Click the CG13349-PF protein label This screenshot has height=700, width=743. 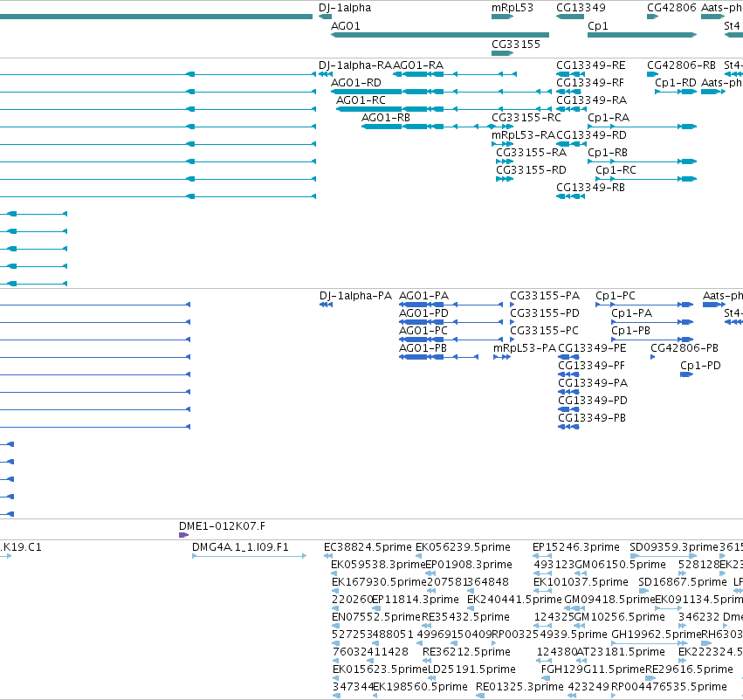click(x=591, y=365)
